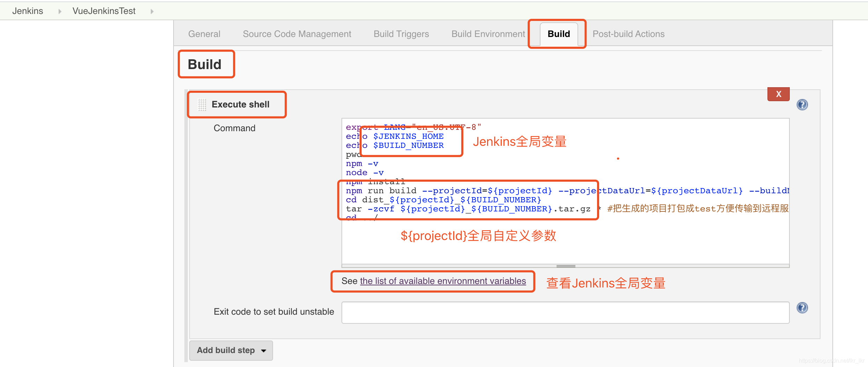This screenshot has height=367, width=868.
Task: Switch to the General tab
Action: pos(204,34)
